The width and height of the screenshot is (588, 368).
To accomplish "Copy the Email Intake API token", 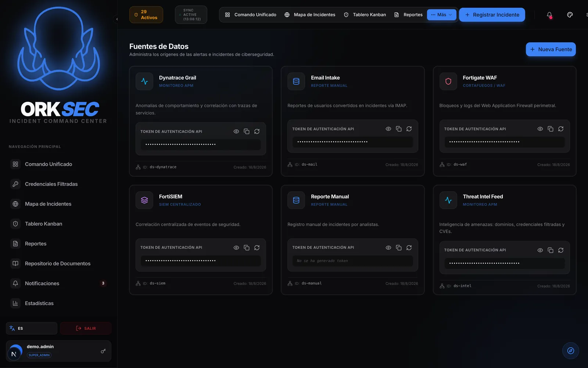I will (399, 129).
